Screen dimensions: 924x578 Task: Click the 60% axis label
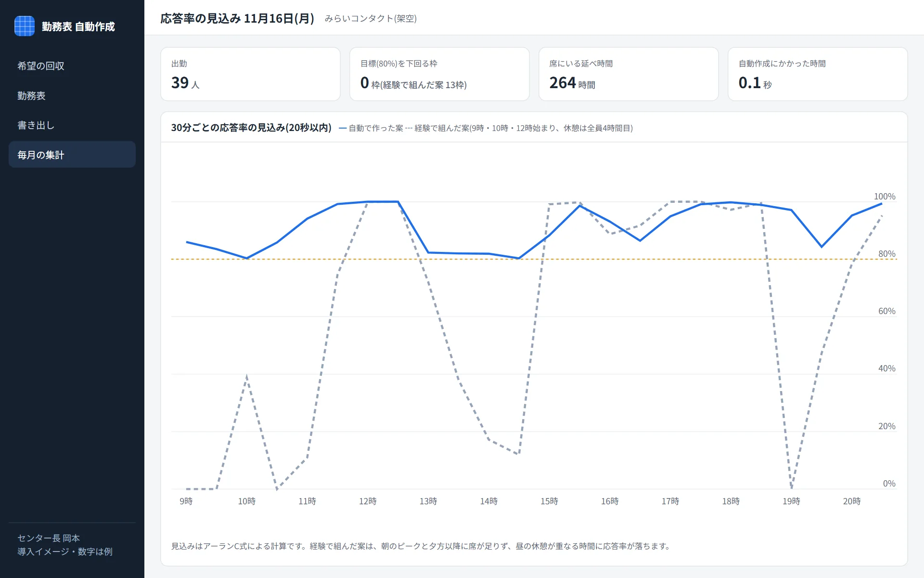(x=887, y=311)
